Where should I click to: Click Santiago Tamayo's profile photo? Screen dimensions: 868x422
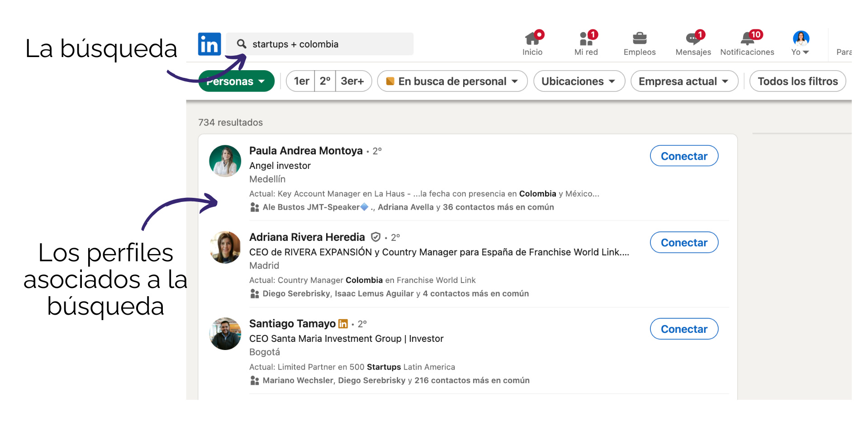[x=225, y=334]
